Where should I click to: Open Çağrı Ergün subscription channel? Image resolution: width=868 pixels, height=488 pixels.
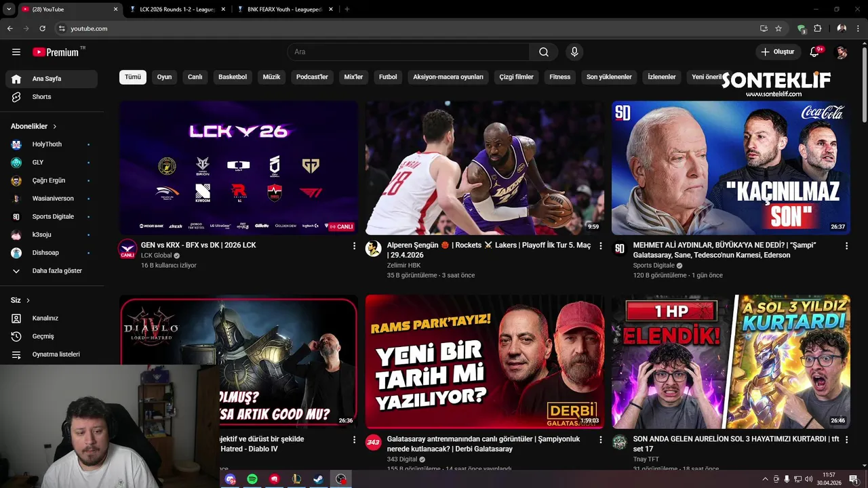coord(52,180)
